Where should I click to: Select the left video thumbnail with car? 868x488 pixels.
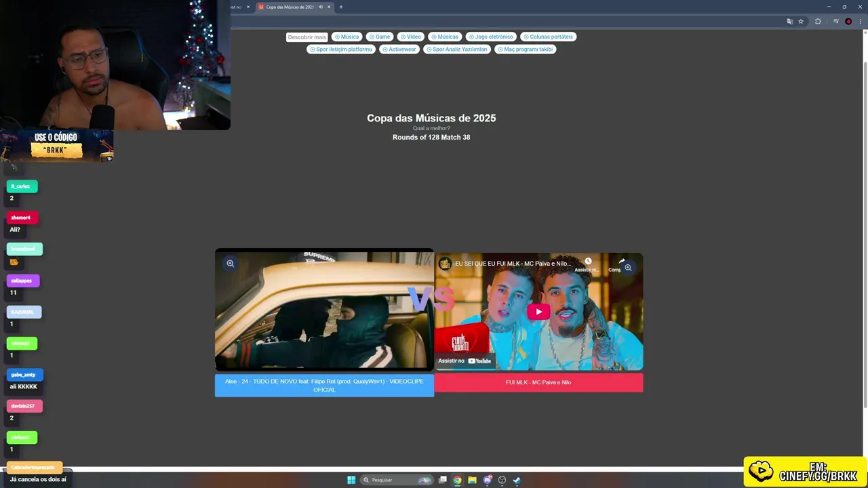[324, 310]
